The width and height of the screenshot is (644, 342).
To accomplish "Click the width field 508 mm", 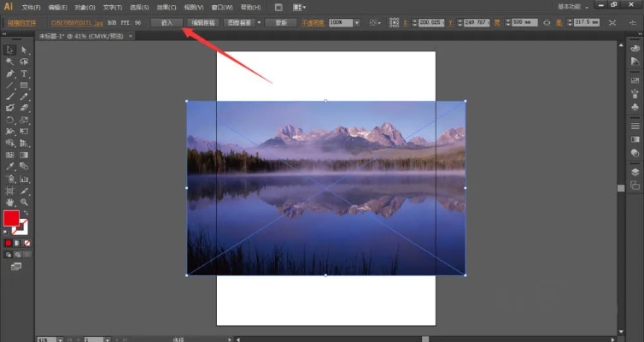I will tap(524, 22).
